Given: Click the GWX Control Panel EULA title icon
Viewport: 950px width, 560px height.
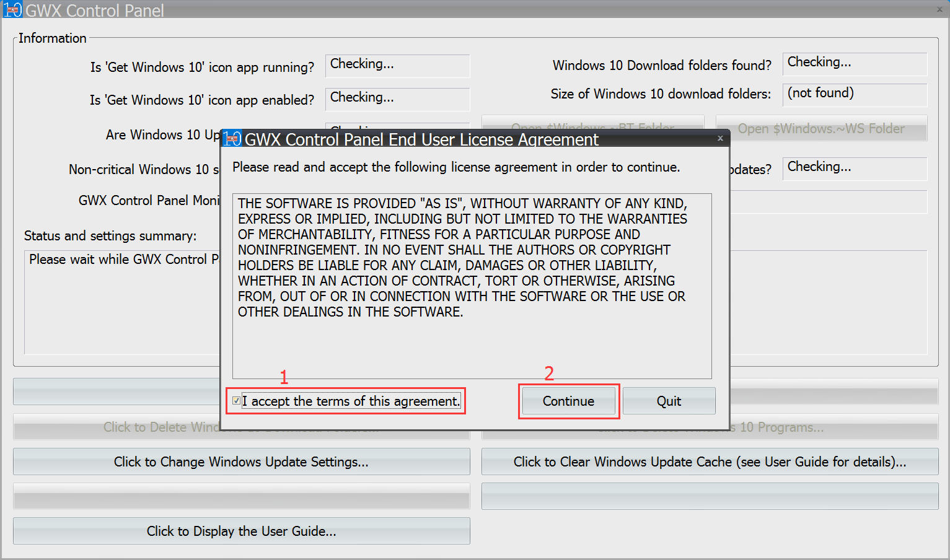Looking at the screenshot, I should (x=232, y=138).
